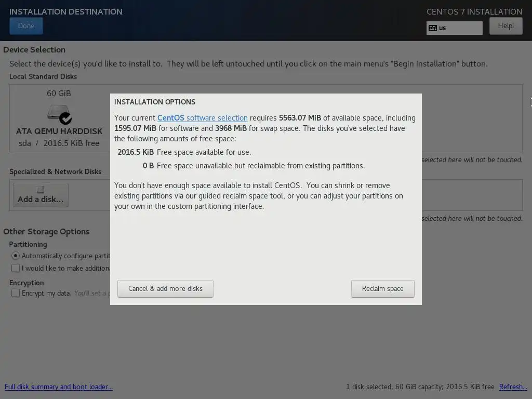The height and width of the screenshot is (399, 532).
Task: Click the 0 B reclaimable space value
Action: tap(148, 166)
